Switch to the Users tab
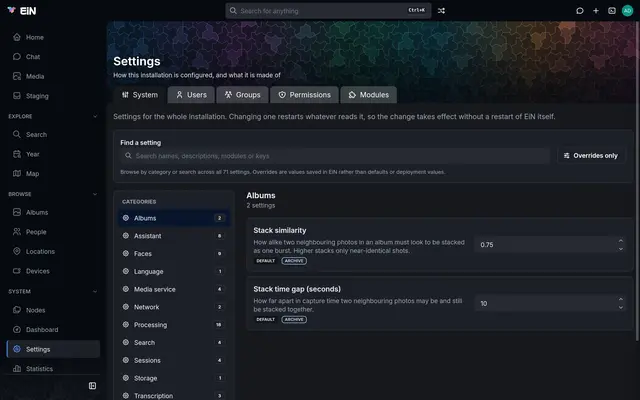Viewport: 640px width, 400px height. pyautogui.click(x=191, y=95)
